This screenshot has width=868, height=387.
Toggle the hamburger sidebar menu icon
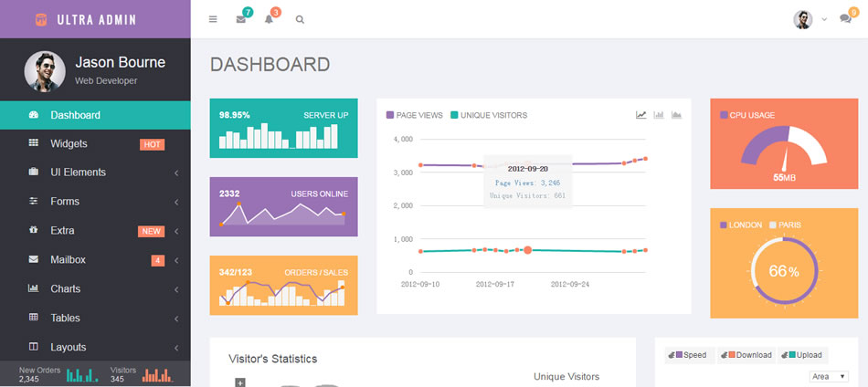[x=213, y=19]
